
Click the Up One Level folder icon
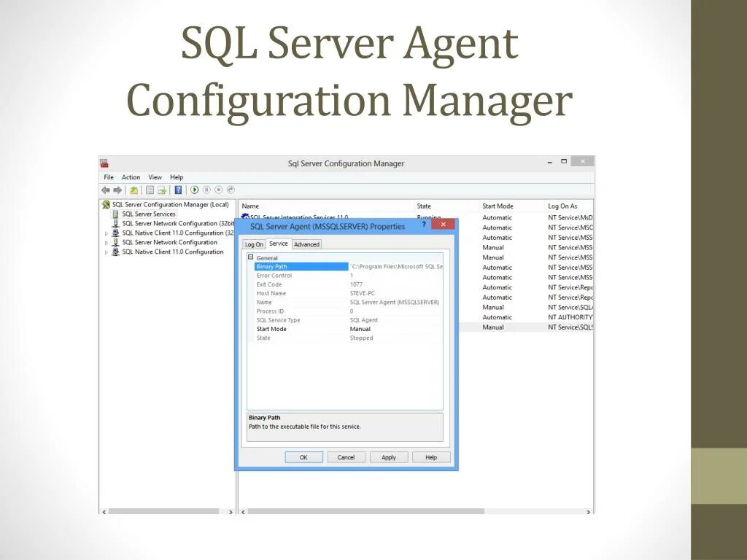coord(134,190)
